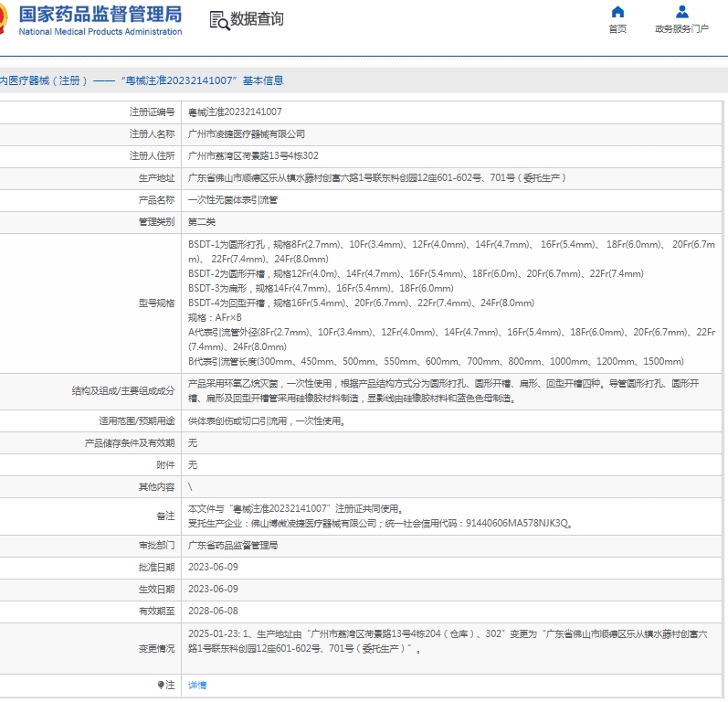728x702 pixels.
Task: Click the 结构及组成/主要组成成分 row label
Action: [x=123, y=391]
